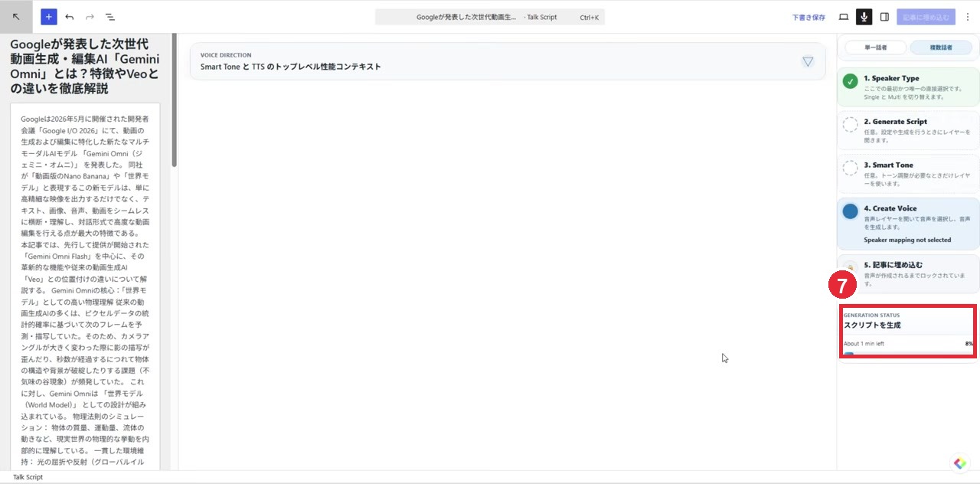
Task: Click the left panel vertical scrollbar
Action: click(x=174, y=100)
